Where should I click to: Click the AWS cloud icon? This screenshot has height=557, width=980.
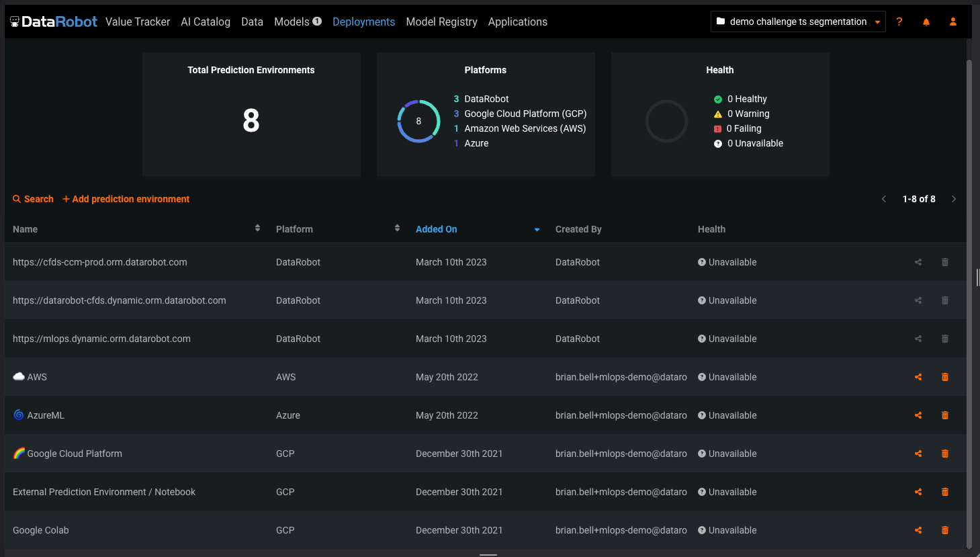[19, 376]
